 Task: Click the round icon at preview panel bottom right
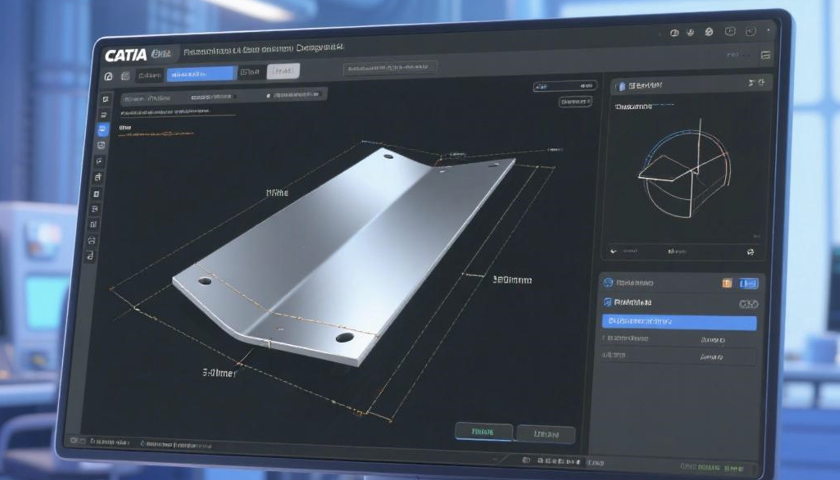tap(750, 251)
